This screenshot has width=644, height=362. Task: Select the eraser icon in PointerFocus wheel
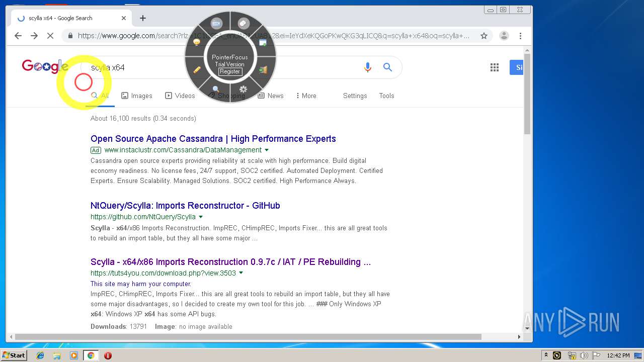pos(244,23)
